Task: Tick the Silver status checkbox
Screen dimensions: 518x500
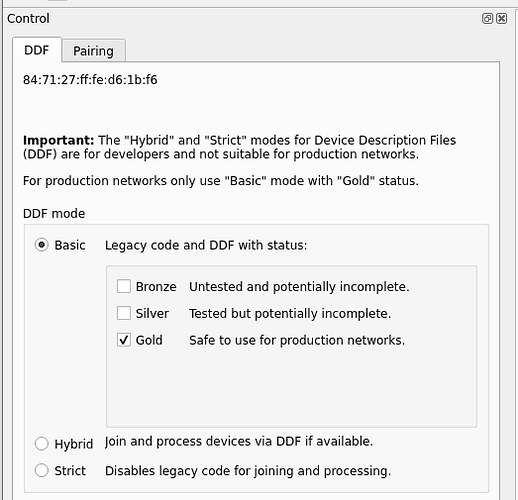Action: click(124, 313)
